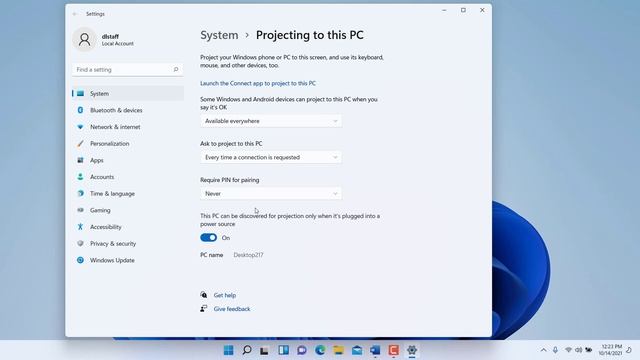Click the back arrow in Settings title bar
640x360 pixels.
(x=75, y=14)
